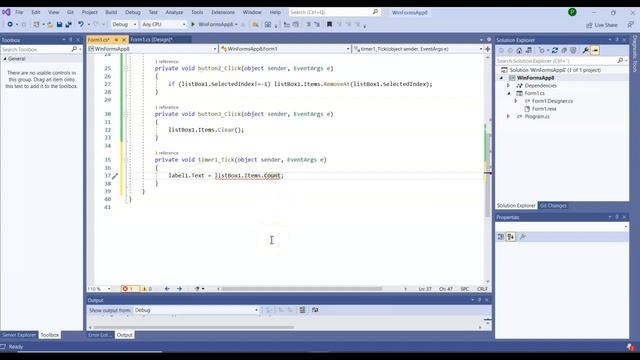Switch to the Server Explorer tab
Viewport: 640px width, 360px height.
click(x=19, y=335)
